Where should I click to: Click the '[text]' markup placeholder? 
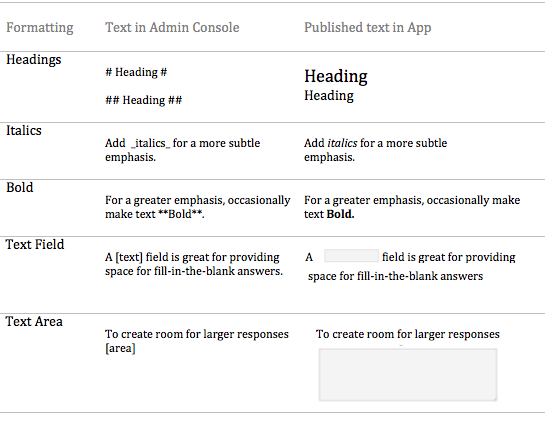coord(129,257)
